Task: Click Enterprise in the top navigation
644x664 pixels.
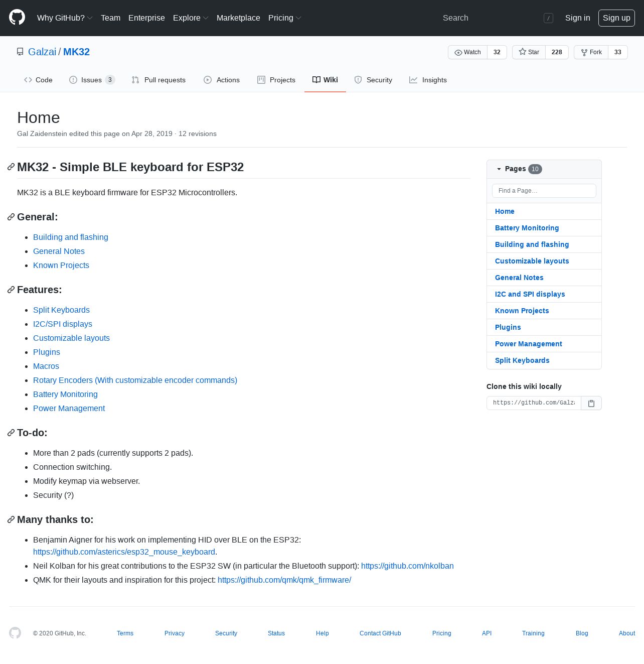Action: pos(146,18)
